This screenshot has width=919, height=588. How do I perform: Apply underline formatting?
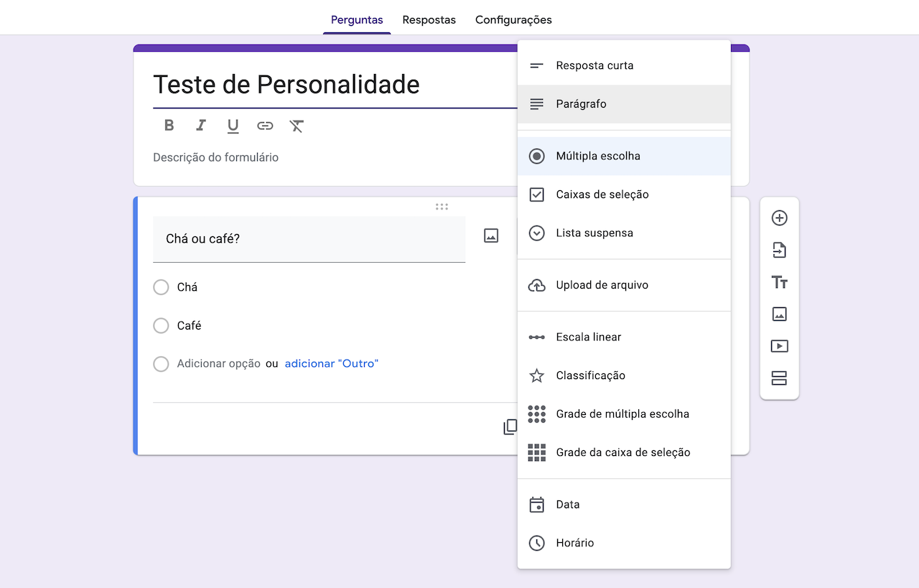233,125
